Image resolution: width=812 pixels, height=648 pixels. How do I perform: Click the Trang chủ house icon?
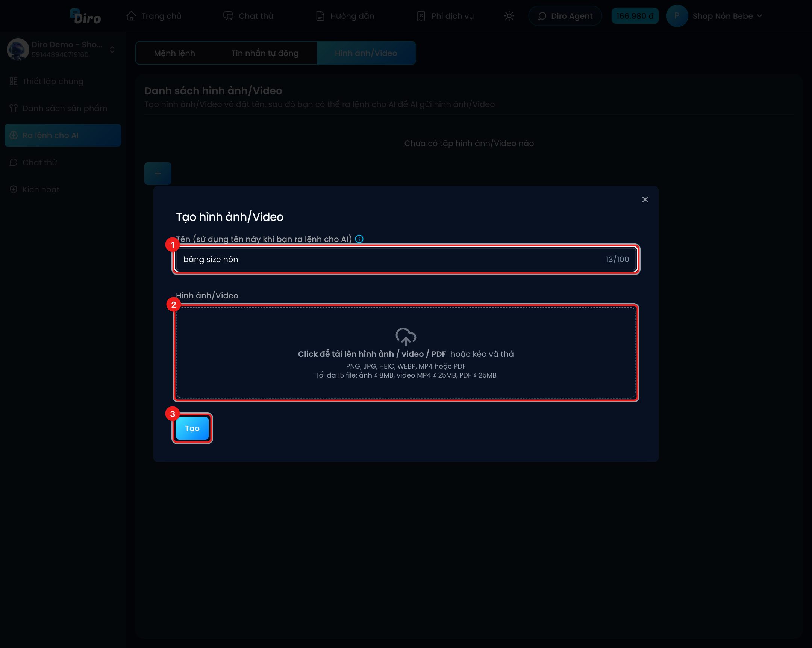pos(132,16)
